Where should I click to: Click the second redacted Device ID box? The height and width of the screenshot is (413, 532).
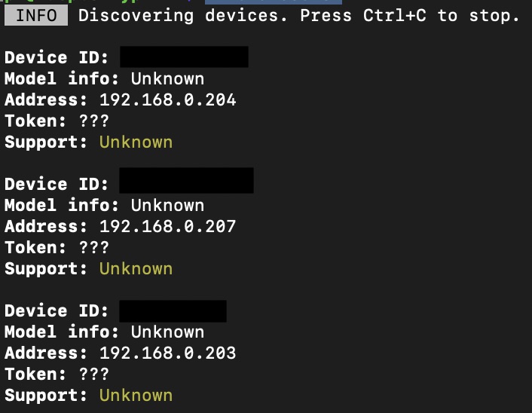coord(186,181)
